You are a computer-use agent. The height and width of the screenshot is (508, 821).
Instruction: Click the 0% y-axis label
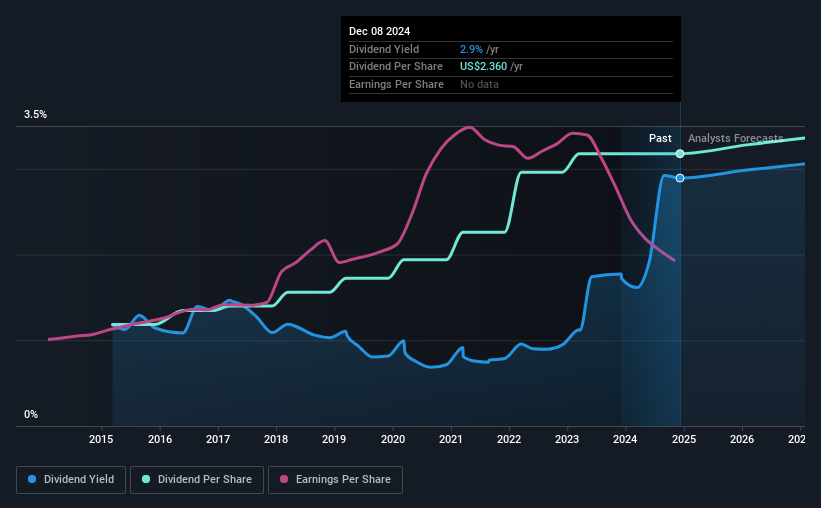(30, 415)
